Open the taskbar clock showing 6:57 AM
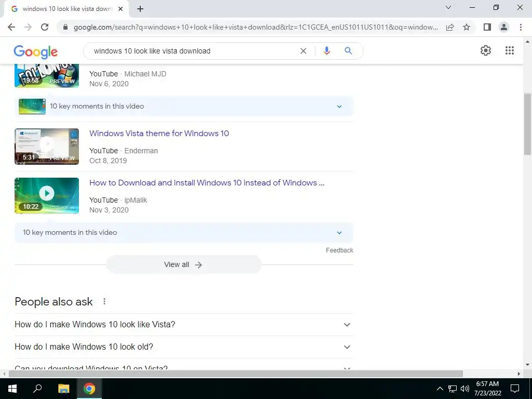532x399 pixels. tap(487, 389)
